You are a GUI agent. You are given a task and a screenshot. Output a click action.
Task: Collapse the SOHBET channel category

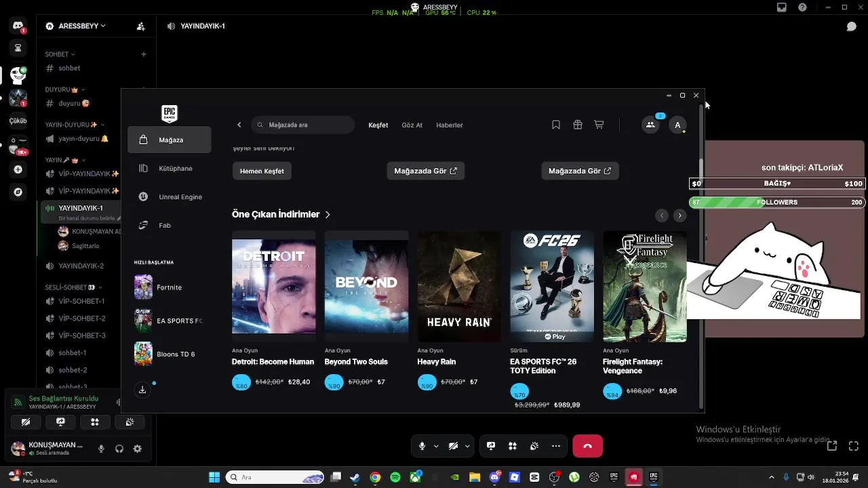[60, 54]
